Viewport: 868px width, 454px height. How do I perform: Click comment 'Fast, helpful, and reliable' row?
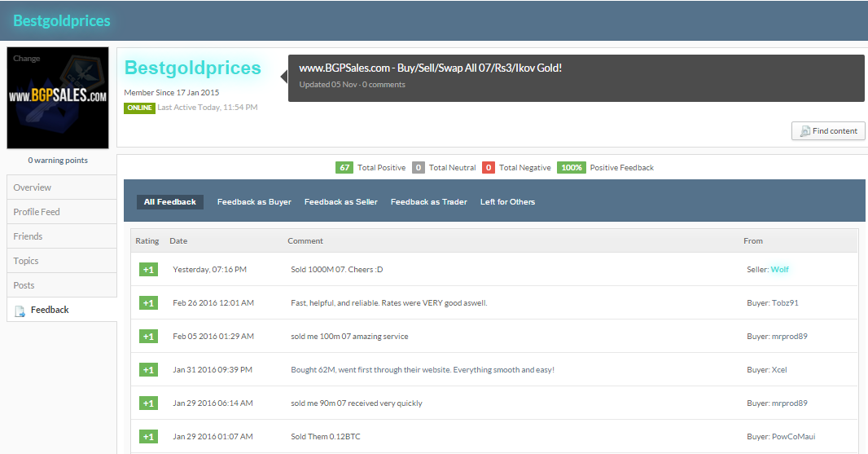point(389,302)
